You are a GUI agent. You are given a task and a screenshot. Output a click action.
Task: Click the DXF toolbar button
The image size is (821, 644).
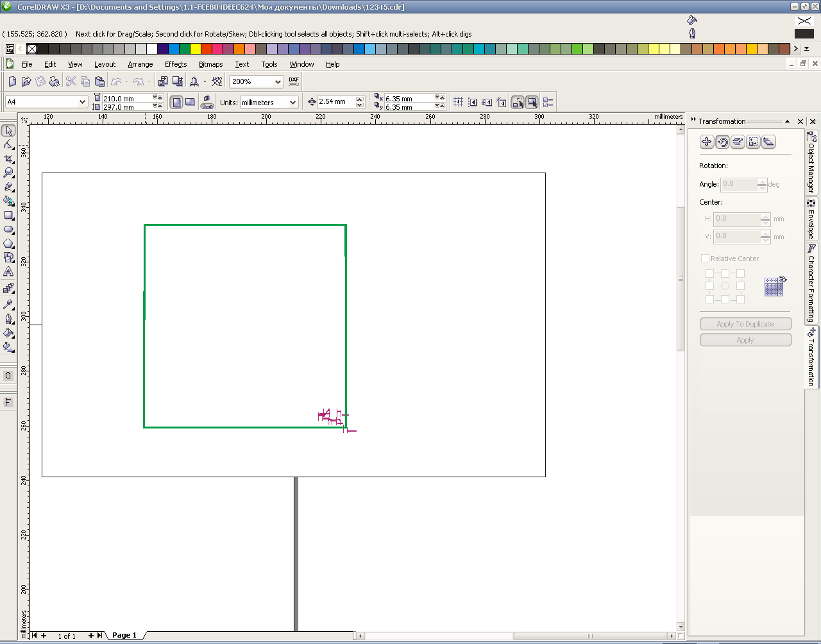pos(294,81)
